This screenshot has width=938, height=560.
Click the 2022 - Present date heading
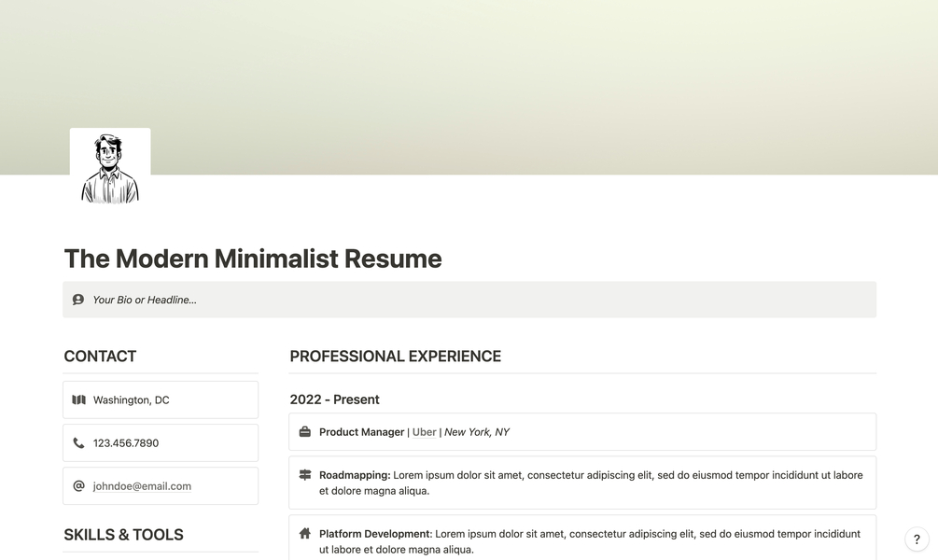pos(334,399)
